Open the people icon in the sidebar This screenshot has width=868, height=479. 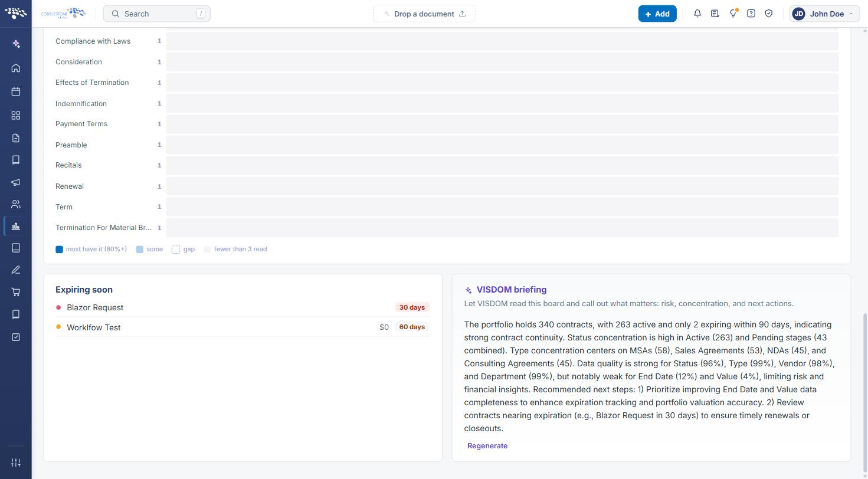coord(16,205)
